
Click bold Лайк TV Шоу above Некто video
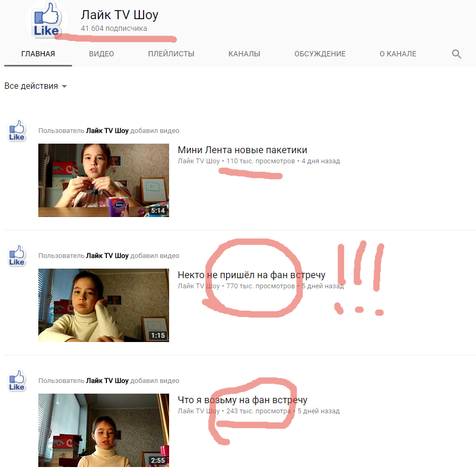pyautogui.click(x=107, y=256)
